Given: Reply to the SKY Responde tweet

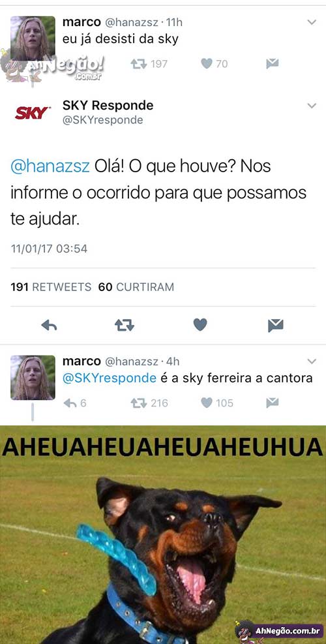Looking at the screenshot, I should click(x=49, y=326).
